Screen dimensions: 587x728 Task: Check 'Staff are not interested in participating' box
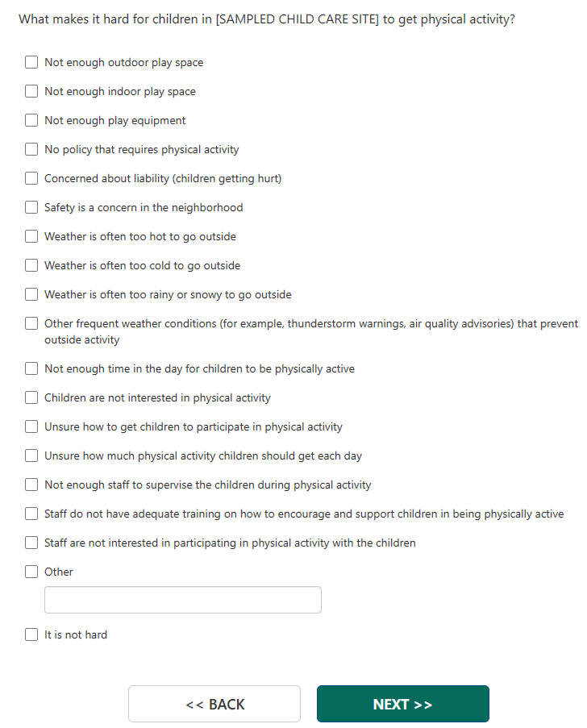[x=31, y=543]
